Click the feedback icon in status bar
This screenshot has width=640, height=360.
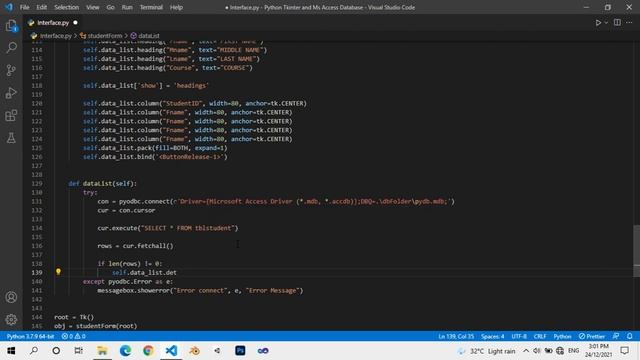click(616, 336)
